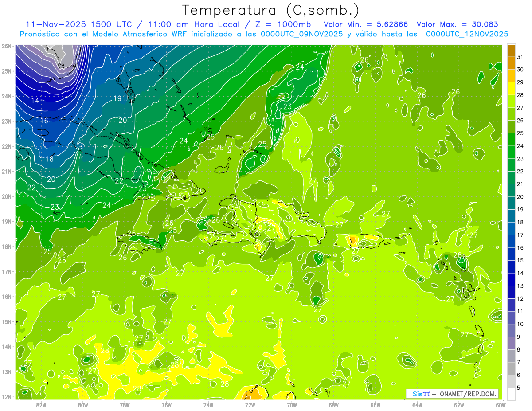
Task: Click the legend scale value 17
Action: coord(520,235)
